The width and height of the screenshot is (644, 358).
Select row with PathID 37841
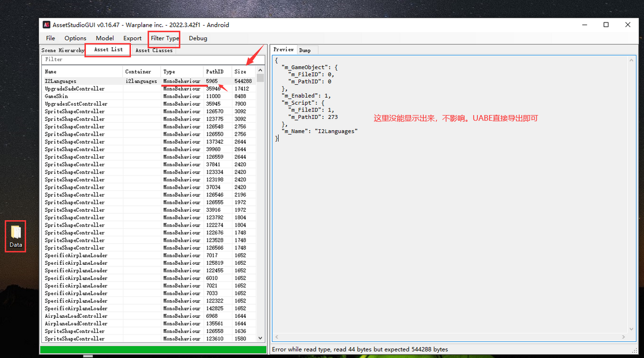[x=149, y=165]
